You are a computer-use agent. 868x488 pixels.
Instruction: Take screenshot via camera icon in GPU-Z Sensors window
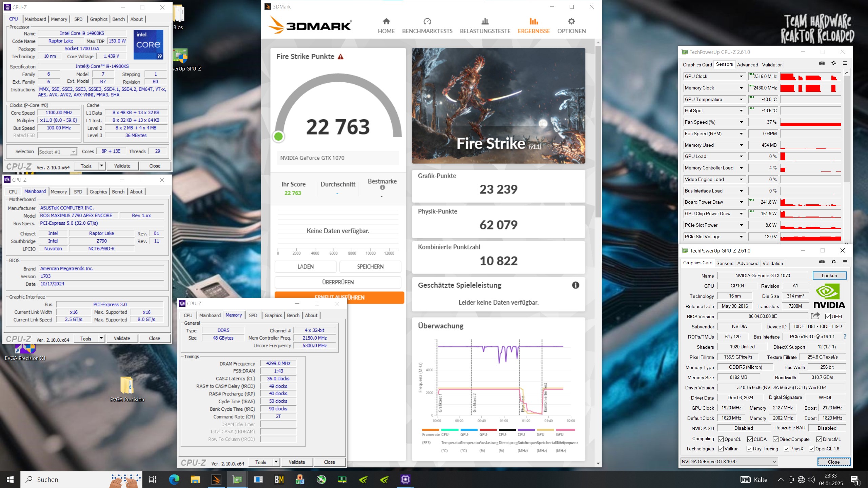[x=822, y=63]
